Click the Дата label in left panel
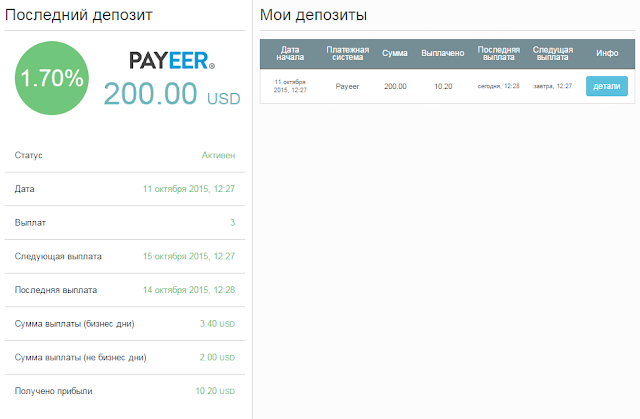Screen dimensions: 640x419 pyautogui.click(x=24, y=189)
